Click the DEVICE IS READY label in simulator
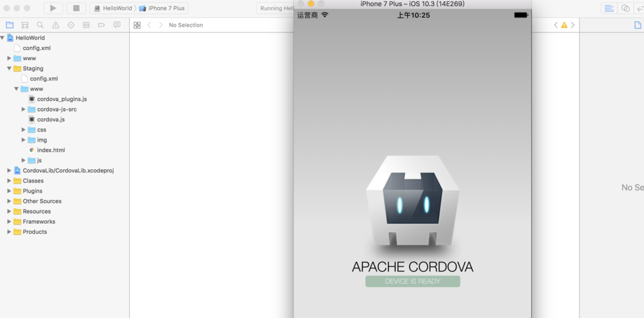 coord(412,282)
